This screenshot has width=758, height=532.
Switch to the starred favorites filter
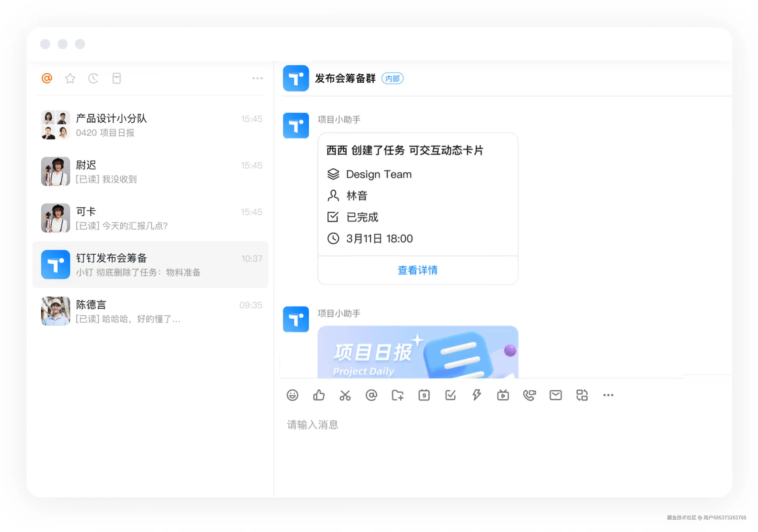(70, 78)
